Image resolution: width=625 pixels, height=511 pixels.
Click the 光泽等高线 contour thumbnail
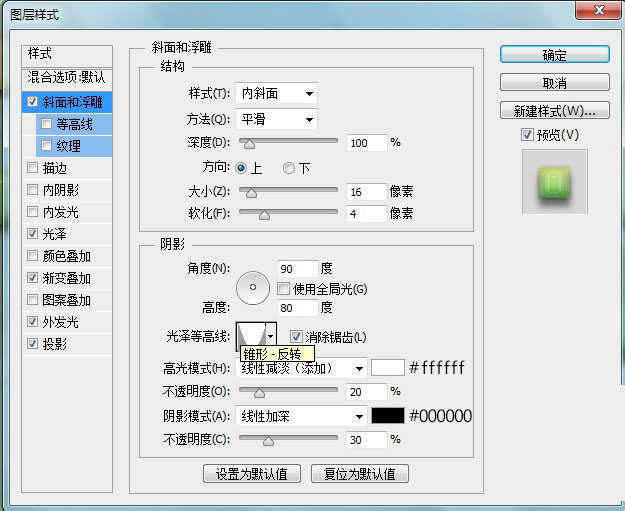pyautogui.click(x=252, y=336)
